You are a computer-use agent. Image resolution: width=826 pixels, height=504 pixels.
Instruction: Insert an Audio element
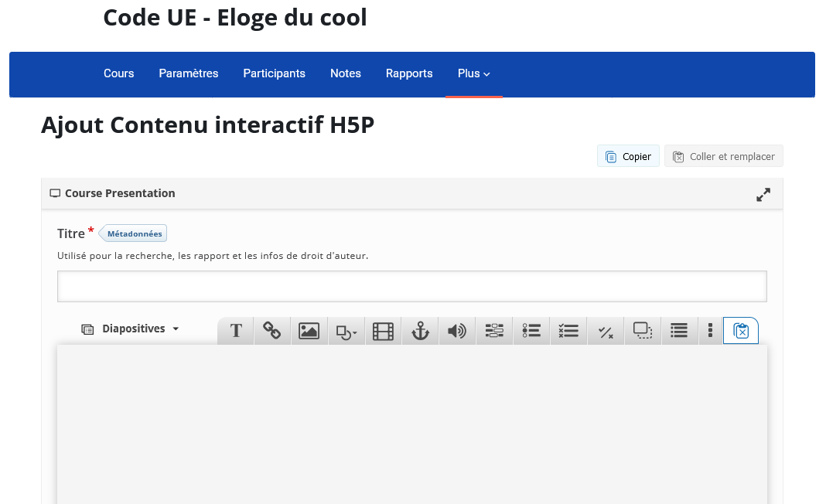tap(457, 331)
